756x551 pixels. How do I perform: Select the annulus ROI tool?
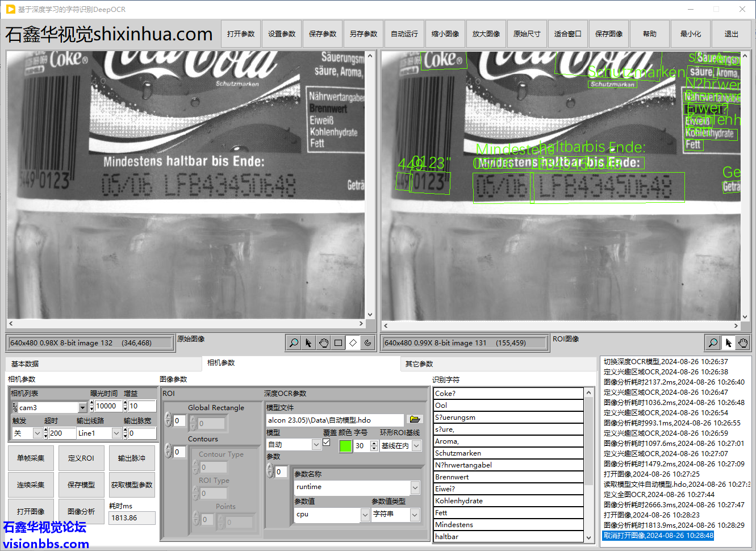click(367, 343)
